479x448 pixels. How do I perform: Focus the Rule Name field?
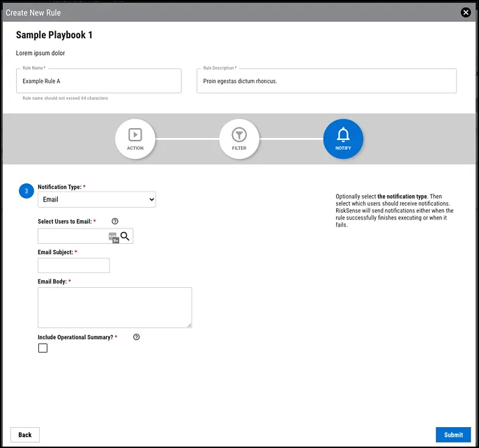coord(99,81)
